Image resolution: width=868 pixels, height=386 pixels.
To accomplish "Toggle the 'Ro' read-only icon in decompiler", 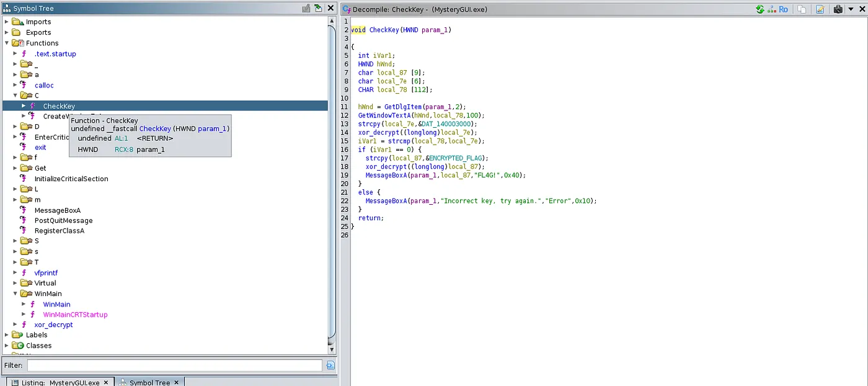I will [784, 9].
